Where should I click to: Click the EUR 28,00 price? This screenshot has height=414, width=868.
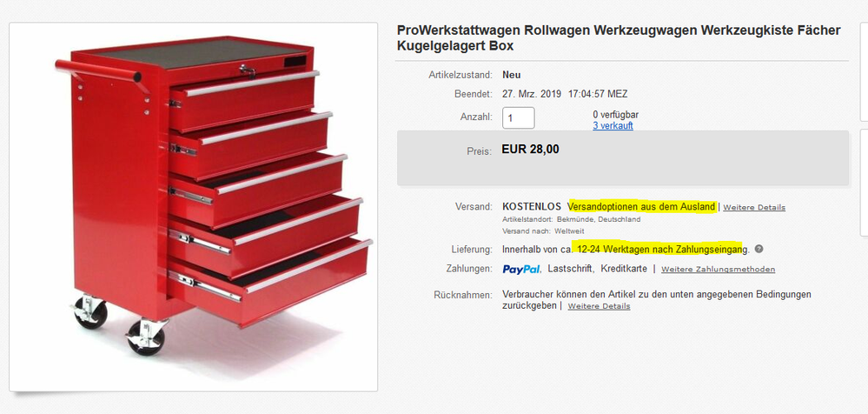coord(530,149)
